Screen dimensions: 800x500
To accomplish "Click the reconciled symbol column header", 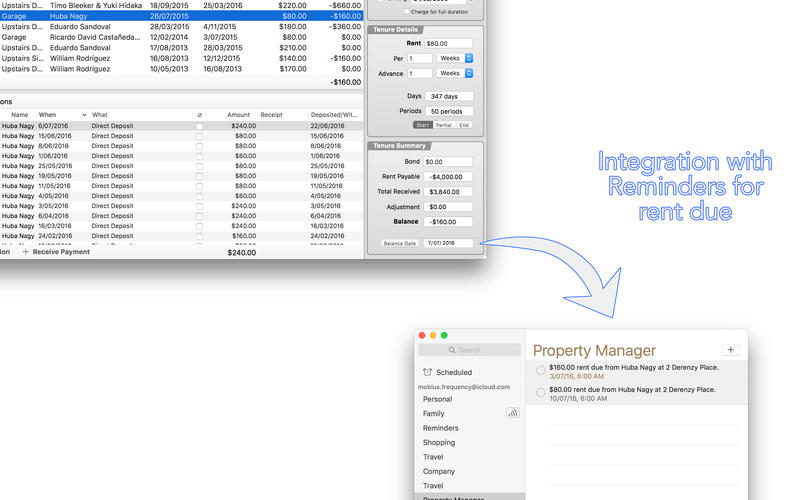I will pyautogui.click(x=199, y=115).
